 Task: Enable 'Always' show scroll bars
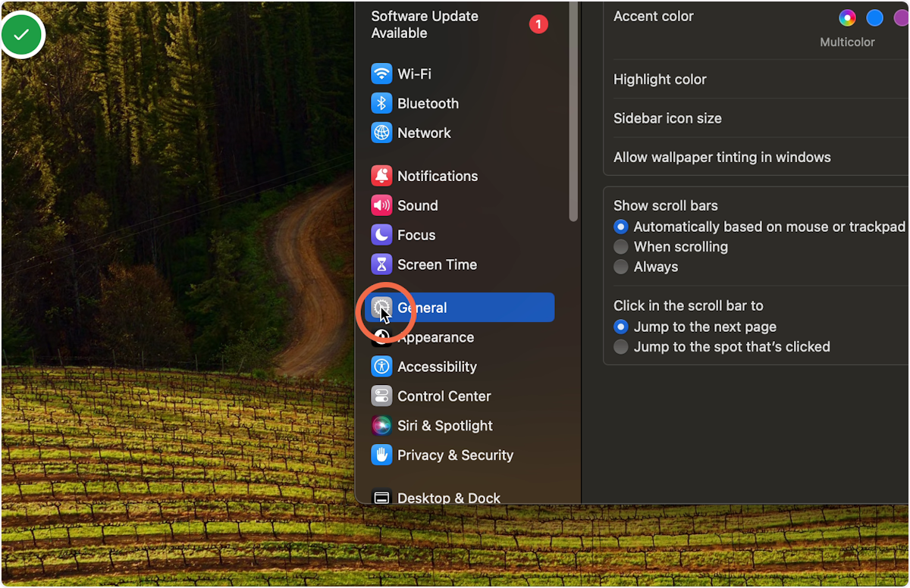click(x=620, y=267)
